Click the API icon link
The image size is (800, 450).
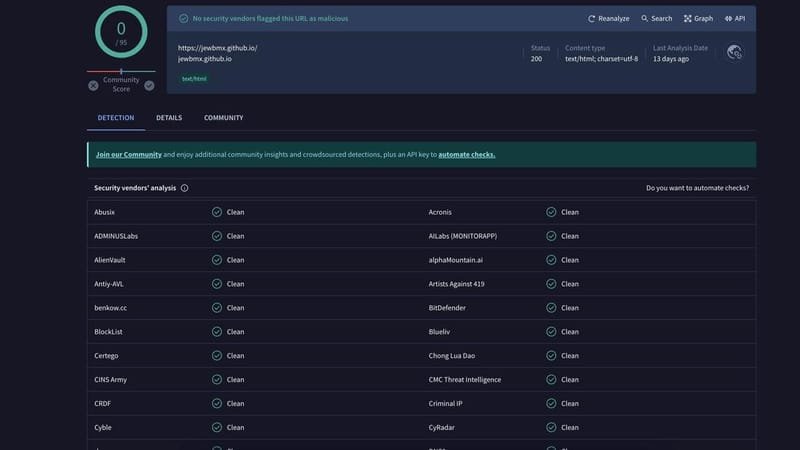729,18
